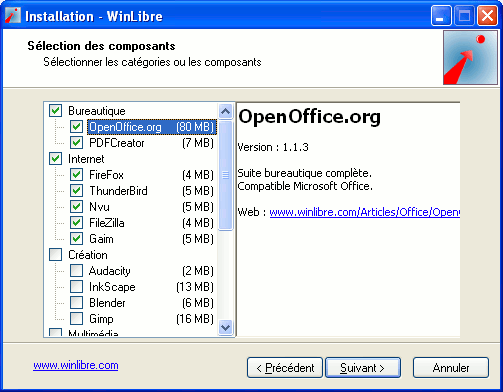Select the Gimp entry

pos(152,319)
